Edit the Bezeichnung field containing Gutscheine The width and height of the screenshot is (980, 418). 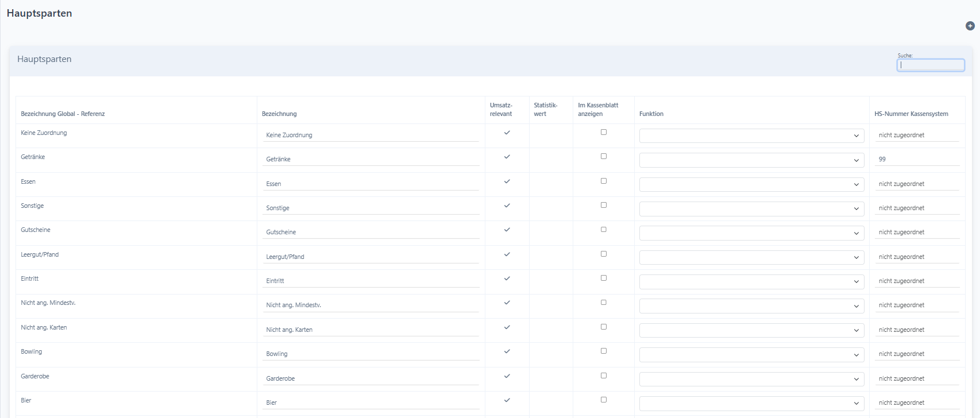point(371,232)
